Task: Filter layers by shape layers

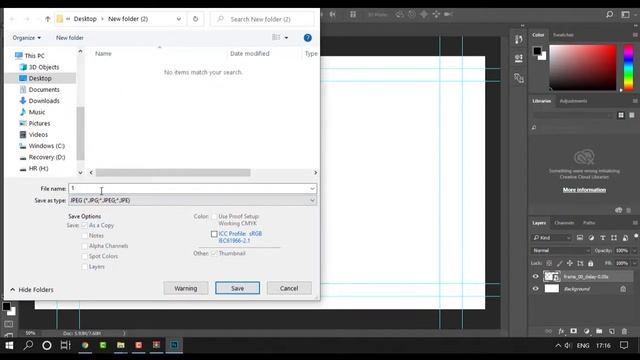Action: click(x=613, y=238)
